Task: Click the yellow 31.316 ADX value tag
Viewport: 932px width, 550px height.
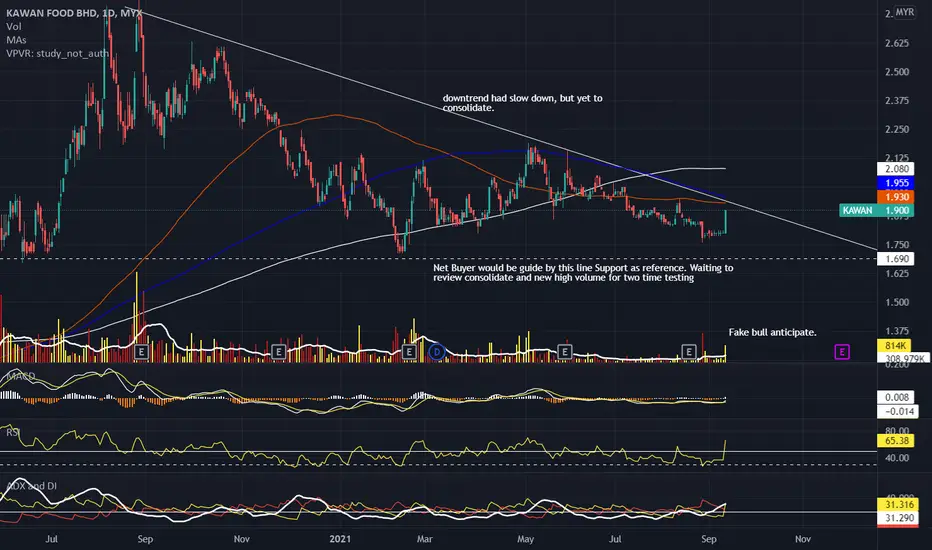Action: (898, 505)
